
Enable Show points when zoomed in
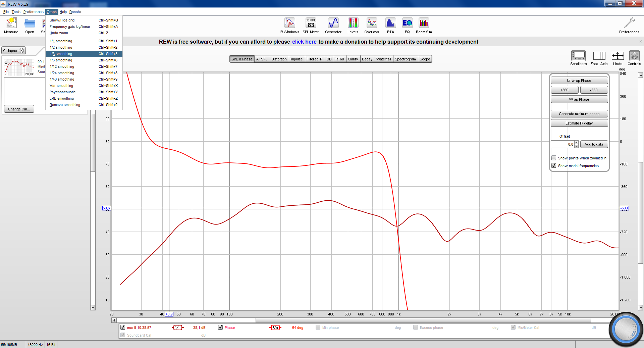(x=554, y=158)
